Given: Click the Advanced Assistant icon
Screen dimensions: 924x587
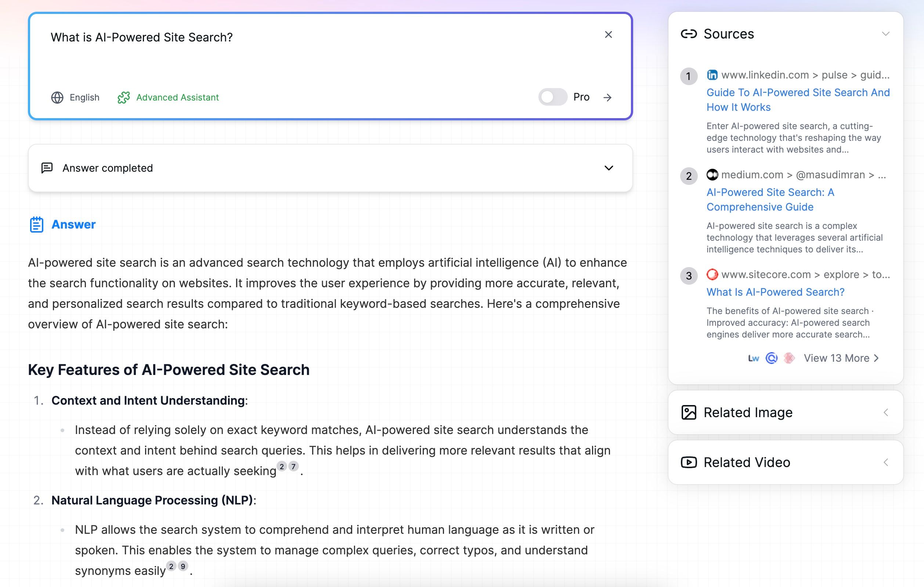Looking at the screenshot, I should point(123,97).
